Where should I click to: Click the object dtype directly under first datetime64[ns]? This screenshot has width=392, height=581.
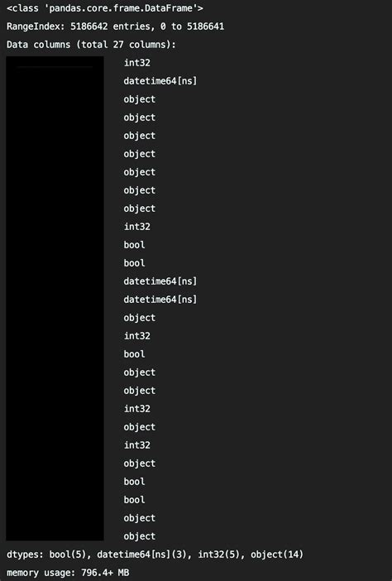[x=140, y=99]
